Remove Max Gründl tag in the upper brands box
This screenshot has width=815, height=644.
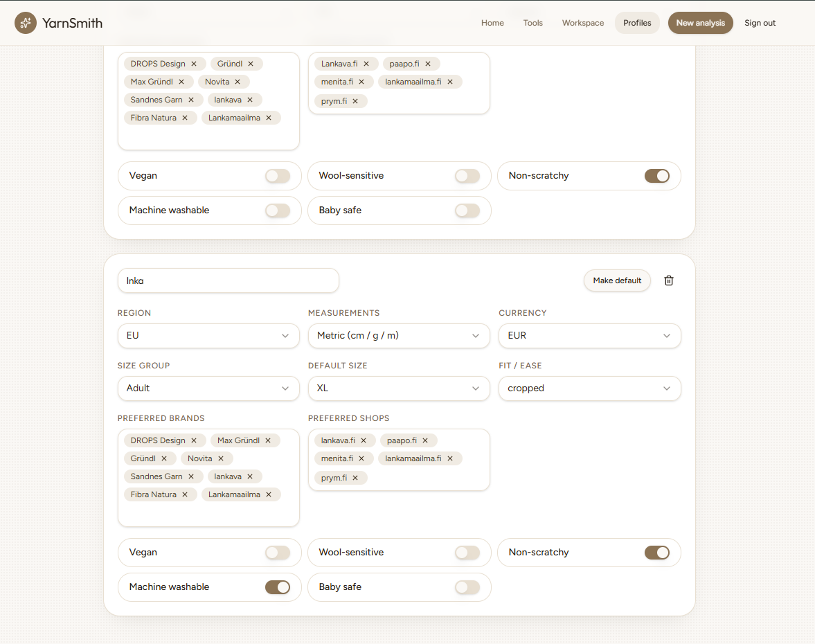coord(181,82)
